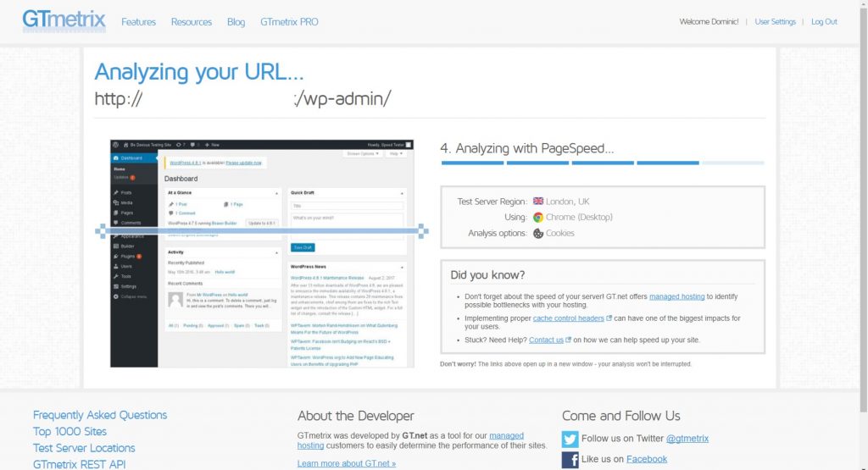Open the @gtmetrix Twitter link

click(687, 439)
